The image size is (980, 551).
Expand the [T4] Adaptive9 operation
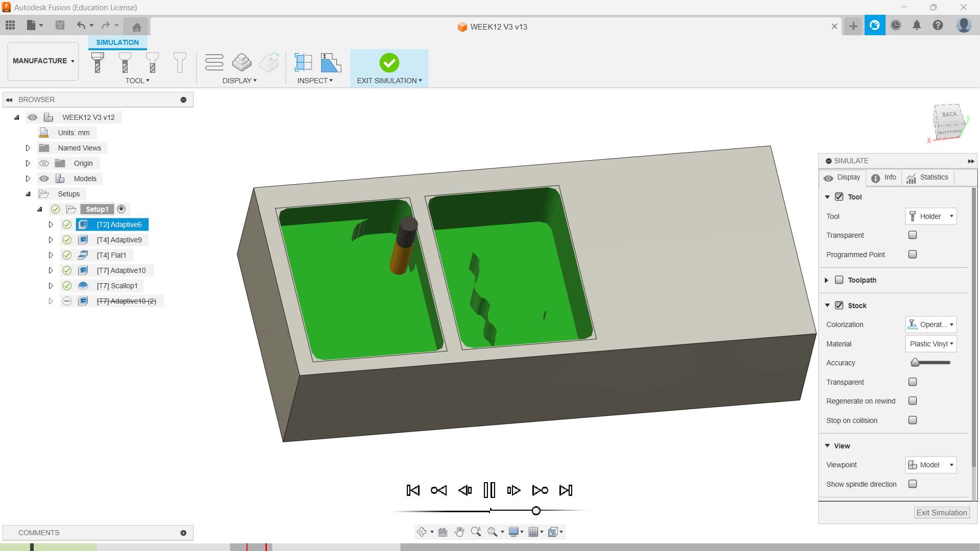point(51,240)
